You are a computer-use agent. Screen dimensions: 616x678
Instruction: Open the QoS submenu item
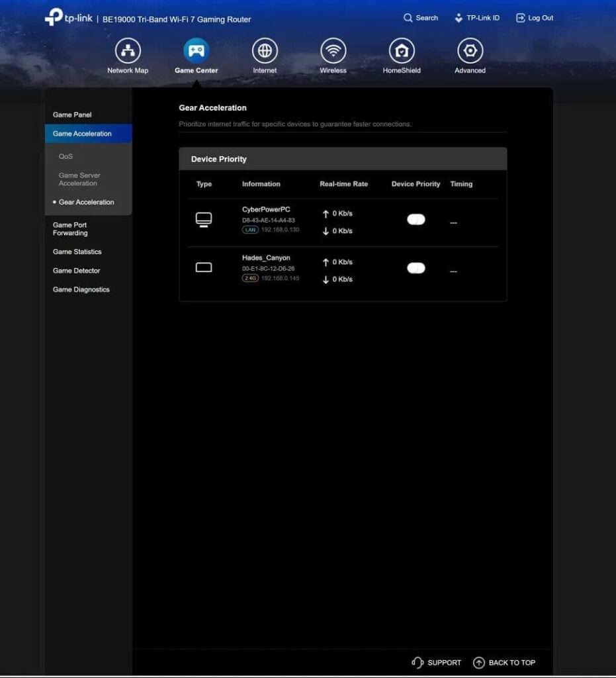[x=66, y=156]
